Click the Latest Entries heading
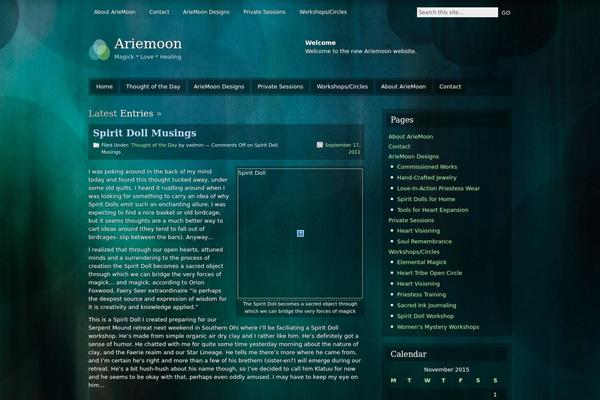 click(125, 114)
